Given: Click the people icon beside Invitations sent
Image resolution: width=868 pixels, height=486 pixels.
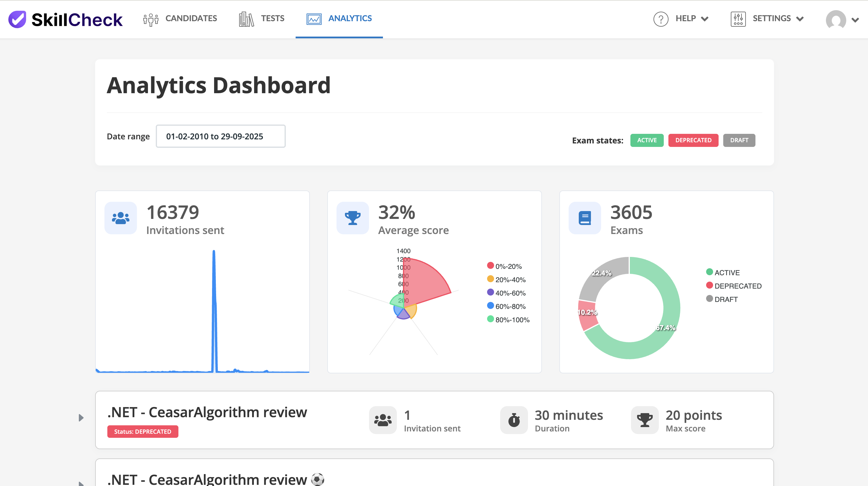Looking at the screenshot, I should 121,218.
